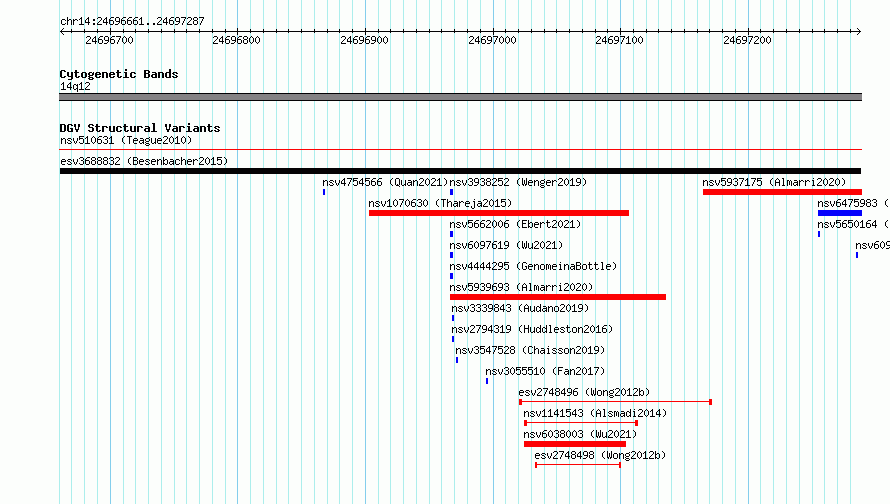Open variant nsv4444295 (GenomeinaBottle) label
This screenshot has height=504, width=890.
pos(533,266)
